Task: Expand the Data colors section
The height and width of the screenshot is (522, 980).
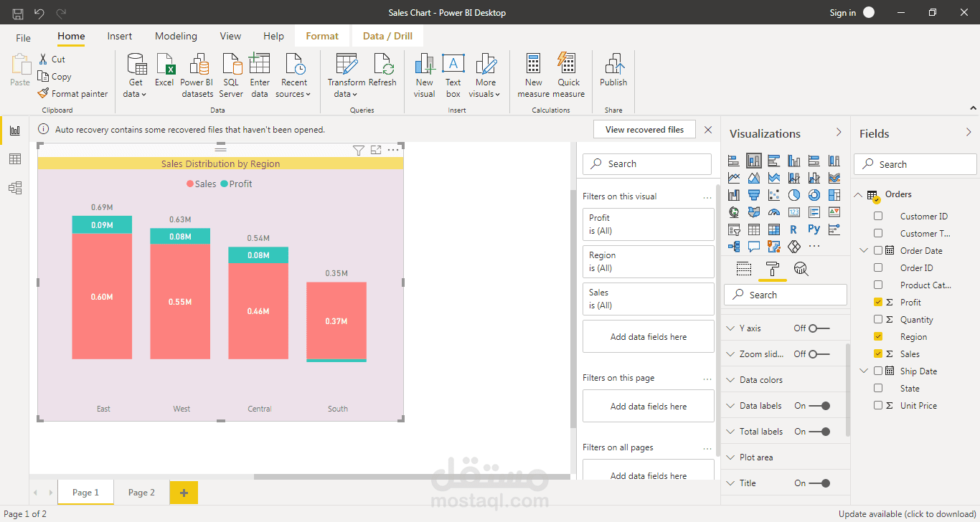Action: pos(730,380)
